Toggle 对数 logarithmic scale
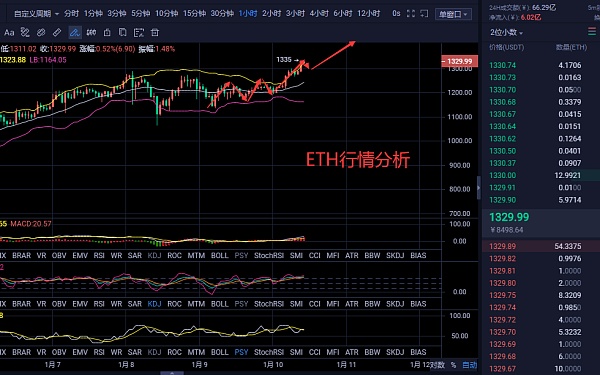This screenshot has height=375, width=600. 437,365
